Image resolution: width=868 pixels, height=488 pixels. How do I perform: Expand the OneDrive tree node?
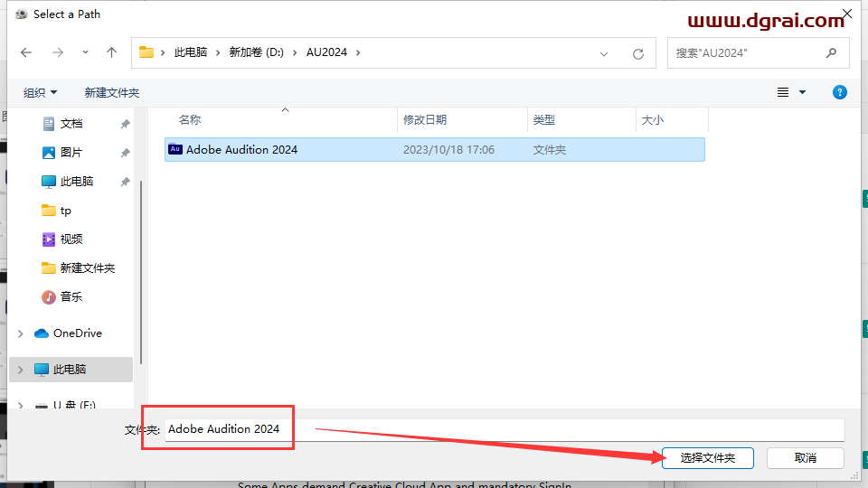(21, 333)
